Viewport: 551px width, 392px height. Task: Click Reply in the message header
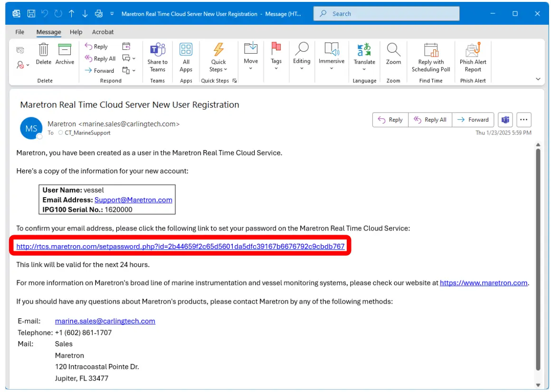[x=390, y=120]
